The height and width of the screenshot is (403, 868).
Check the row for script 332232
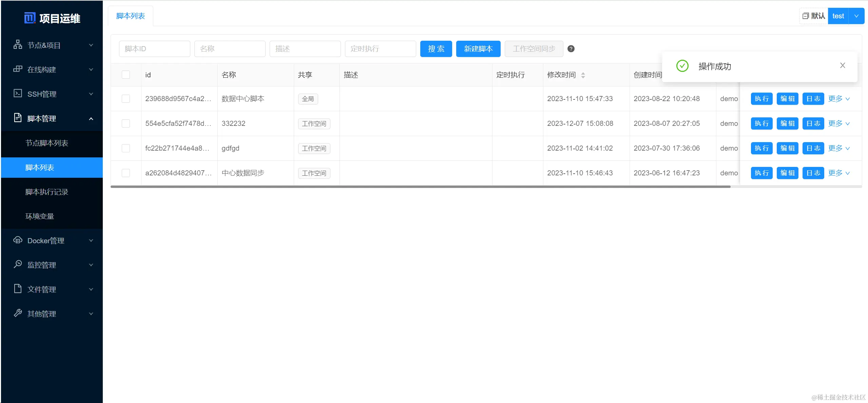[x=126, y=123]
